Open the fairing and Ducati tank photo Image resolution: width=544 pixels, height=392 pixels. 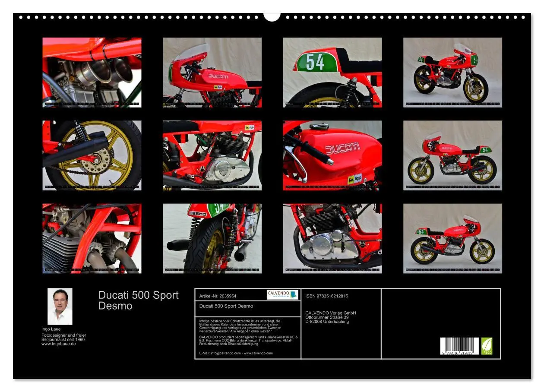pos(212,72)
